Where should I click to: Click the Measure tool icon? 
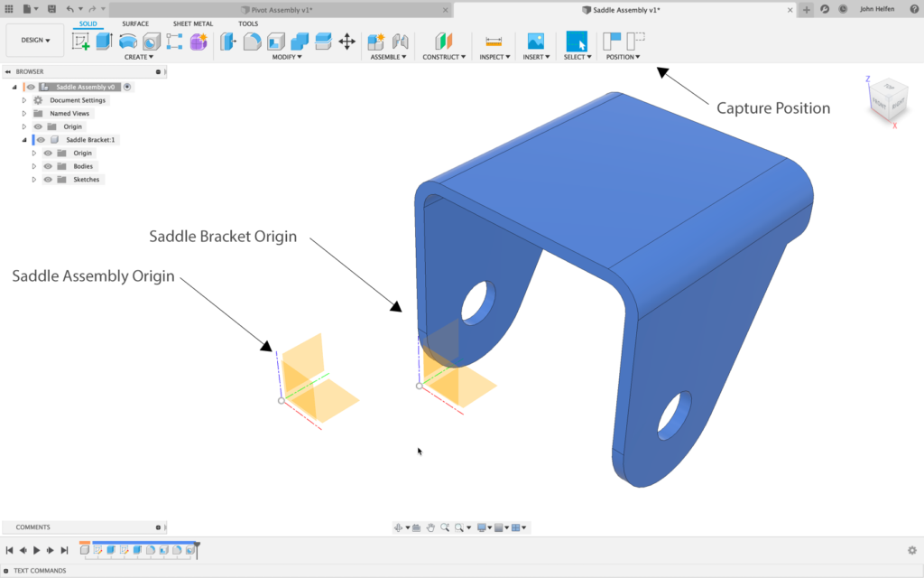(494, 42)
